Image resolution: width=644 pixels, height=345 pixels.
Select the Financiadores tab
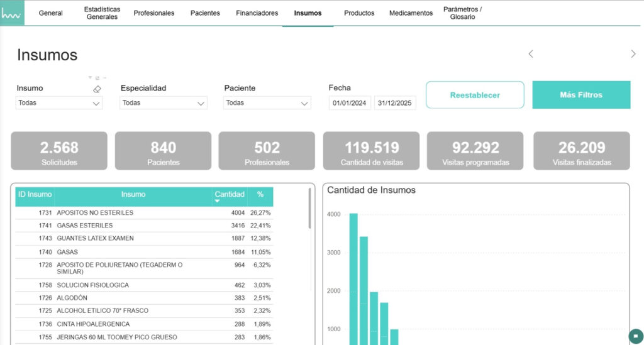[x=257, y=13]
